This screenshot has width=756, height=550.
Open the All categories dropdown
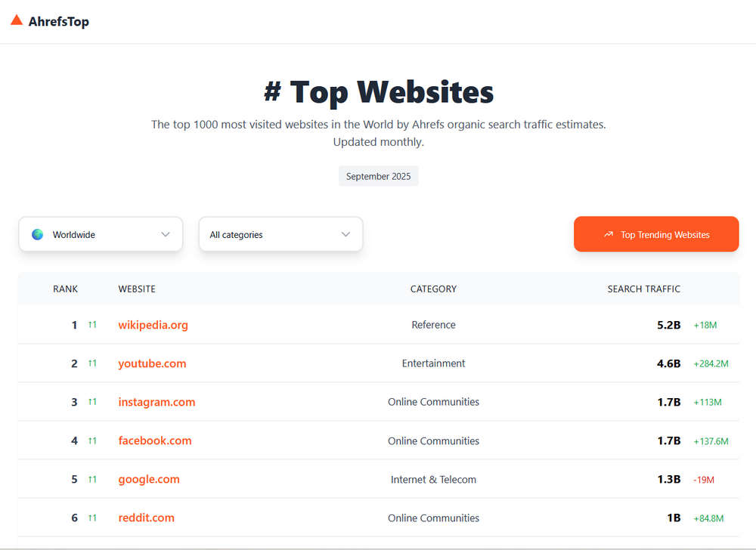[x=280, y=234]
